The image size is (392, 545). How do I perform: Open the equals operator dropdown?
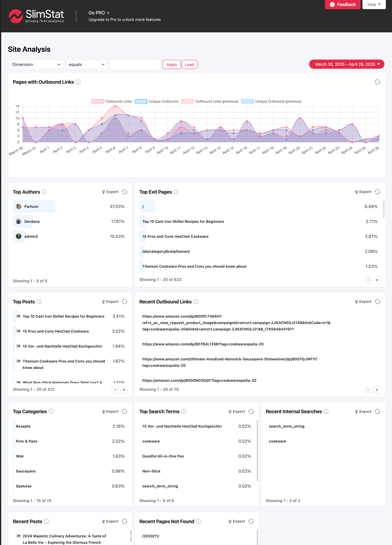coord(86,64)
